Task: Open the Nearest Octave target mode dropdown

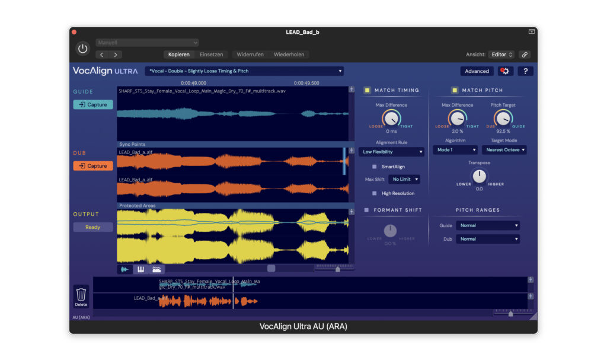Action: tap(504, 150)
